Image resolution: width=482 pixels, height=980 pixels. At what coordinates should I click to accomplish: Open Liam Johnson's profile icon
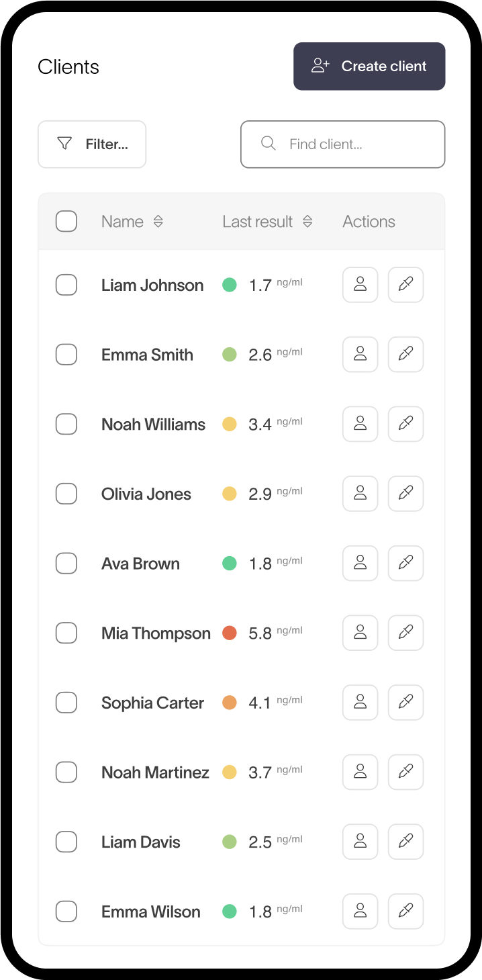click(x=360, y=285)
